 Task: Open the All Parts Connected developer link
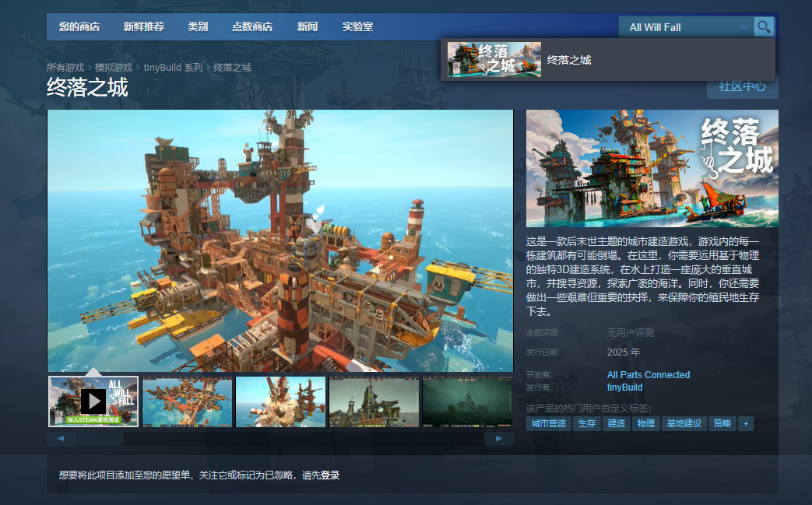click(648, 374)
